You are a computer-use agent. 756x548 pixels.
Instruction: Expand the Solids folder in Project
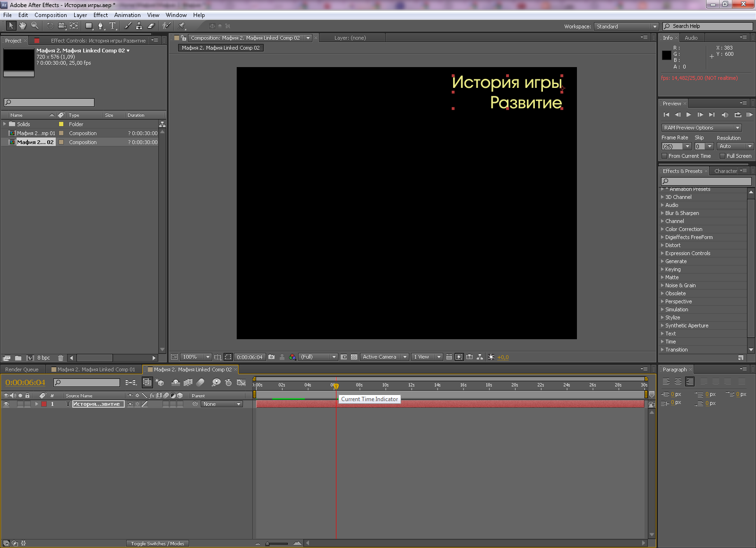click(x=5, y=124)
